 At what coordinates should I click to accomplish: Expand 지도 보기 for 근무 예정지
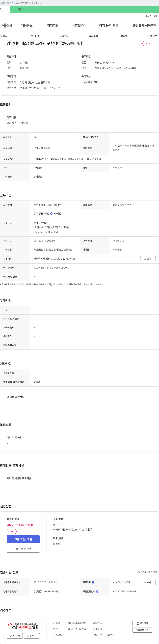(x=148, y=259)
